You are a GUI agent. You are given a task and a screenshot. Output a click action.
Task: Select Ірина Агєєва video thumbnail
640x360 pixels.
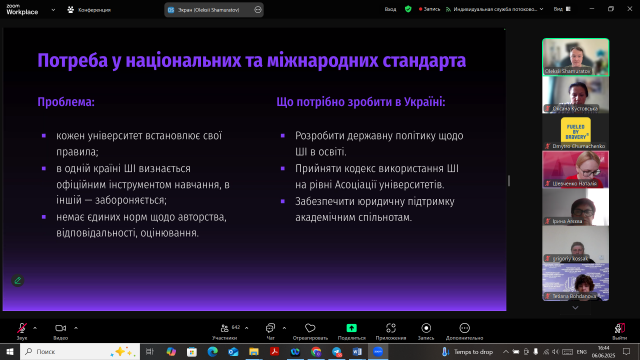[576, 207]
